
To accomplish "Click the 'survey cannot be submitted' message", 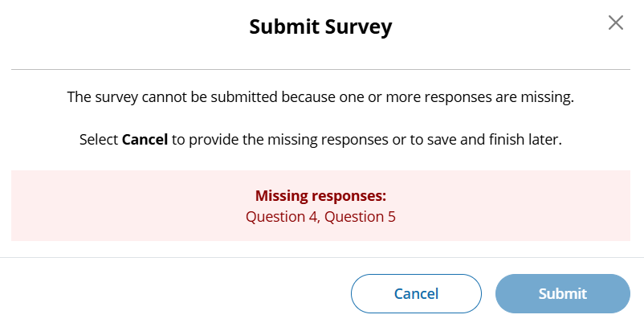I will coord(320,98).
